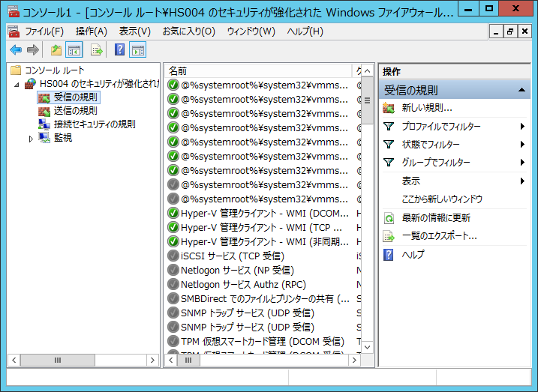Image resolution: width=538 pixels, height=392 pixels.
Task: Click the gray icon of Netlogon サービス (NP 受信)
Action: pos(173,271)
